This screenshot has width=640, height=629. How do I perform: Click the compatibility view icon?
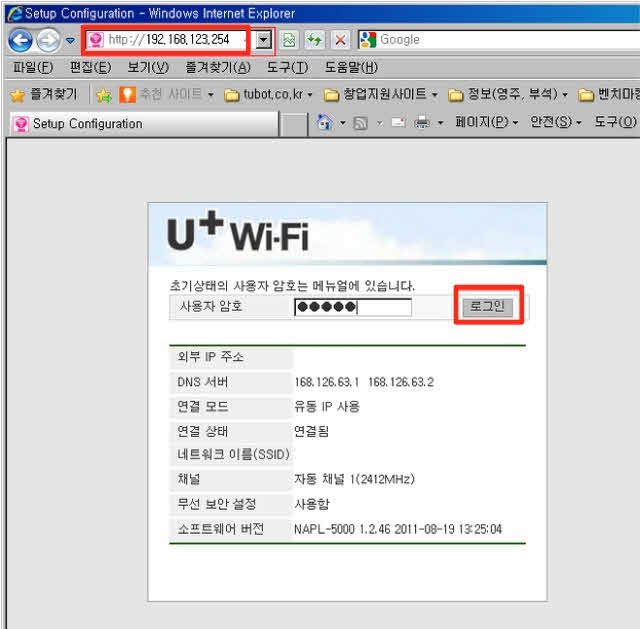coord(289,40)
